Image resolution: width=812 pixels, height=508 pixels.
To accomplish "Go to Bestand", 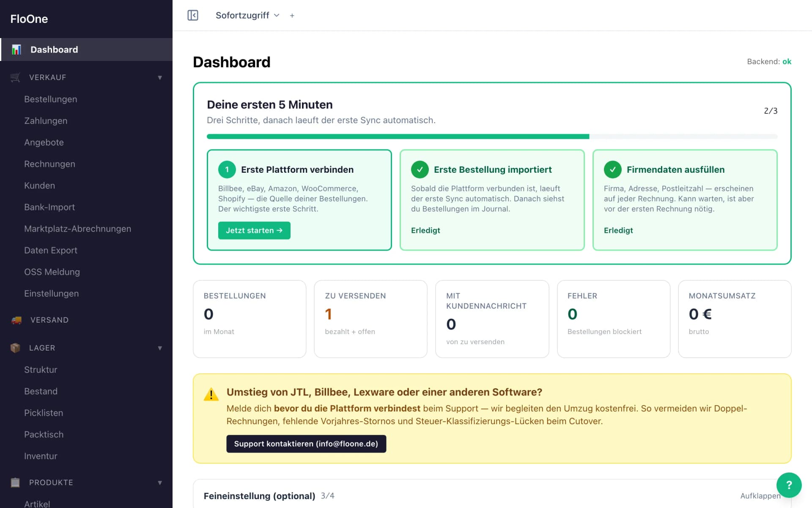I will click(41, 391).
